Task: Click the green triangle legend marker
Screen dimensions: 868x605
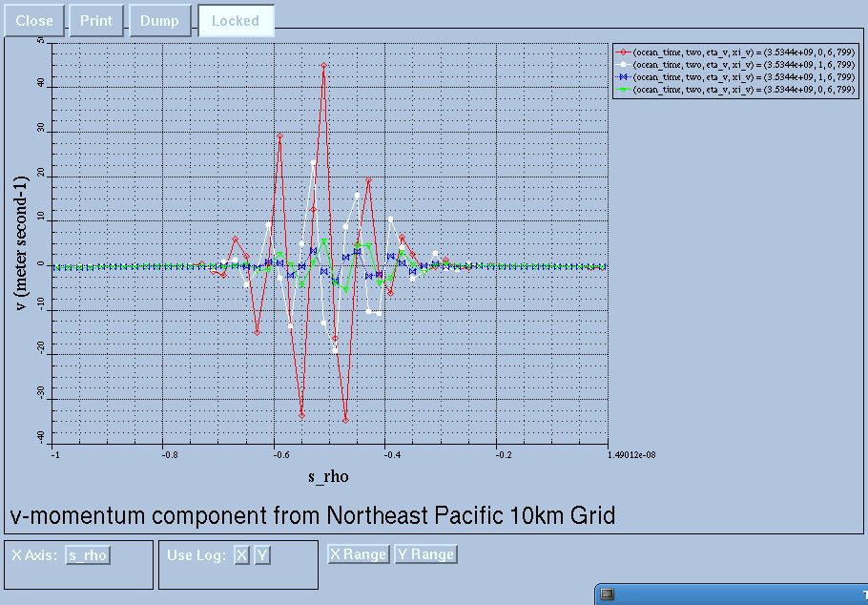Action: (622, 89)
